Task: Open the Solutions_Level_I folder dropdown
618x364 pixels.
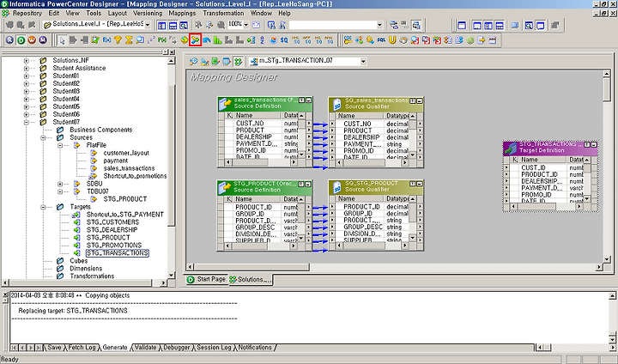Action: [148, 25]
